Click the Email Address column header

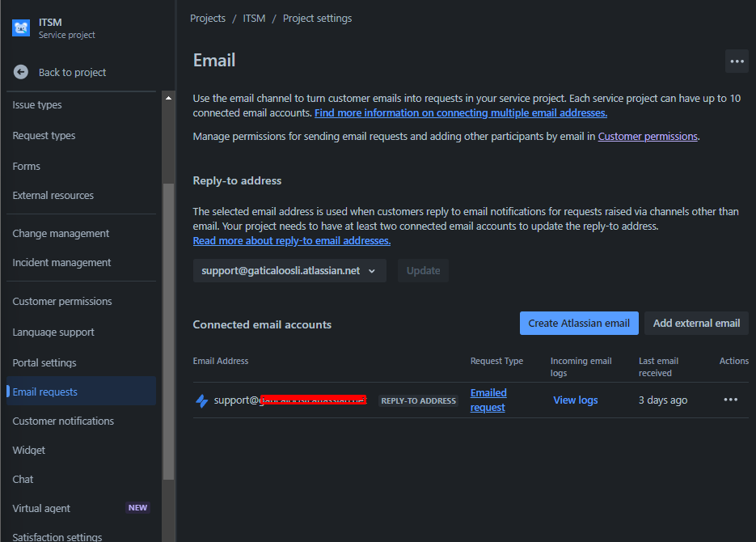(x=221, y=361)
